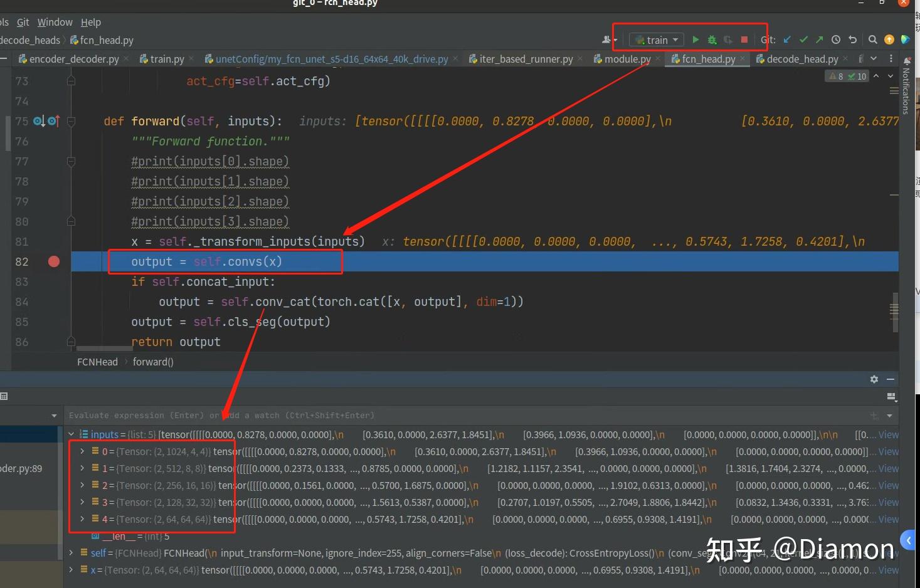Update project with the blue Git arrow icon
This screenshot has height=588, width=920.
[787, 39]
